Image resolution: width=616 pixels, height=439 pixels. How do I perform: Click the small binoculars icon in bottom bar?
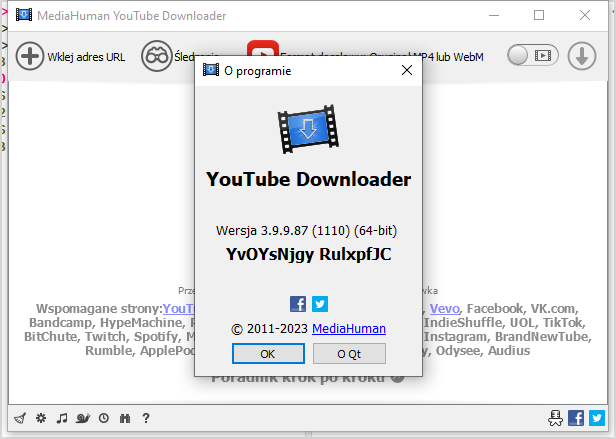(x=125, y=418)
